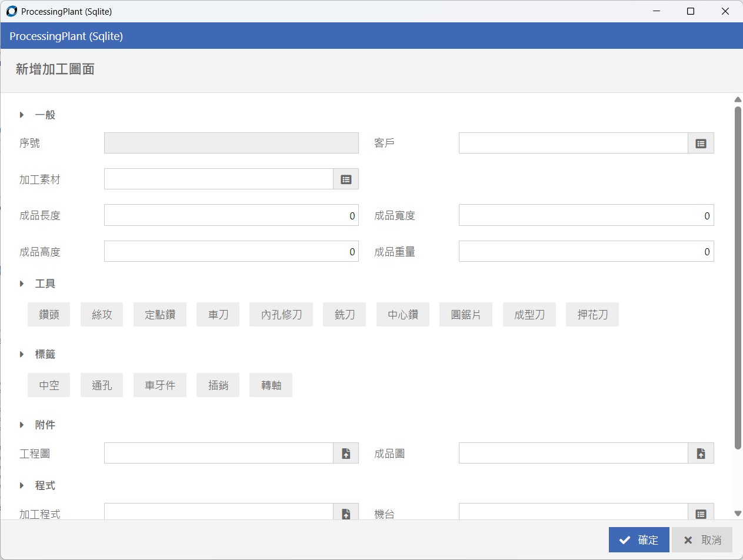This screenshot has width=743, height=560.
Task: Collapse the 標籤 section
Action: point(22,354)
